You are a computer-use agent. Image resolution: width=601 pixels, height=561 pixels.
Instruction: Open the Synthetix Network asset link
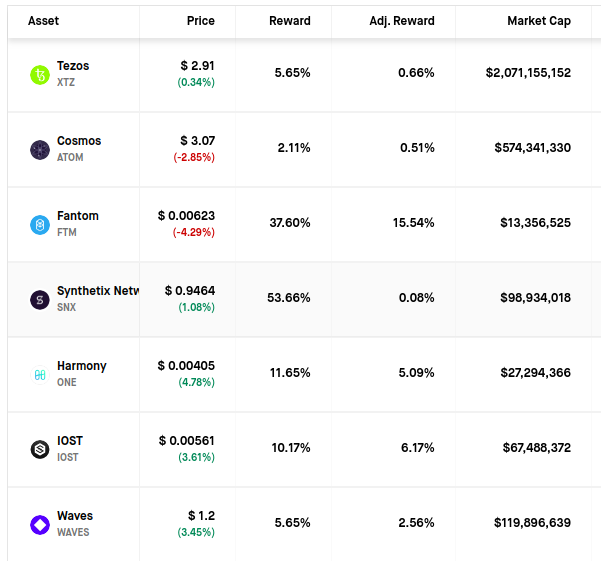coord(98,291)
